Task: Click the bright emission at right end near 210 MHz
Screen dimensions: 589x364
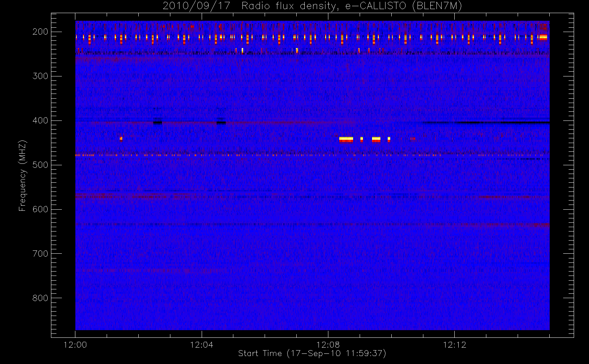Action: [543, 36]
